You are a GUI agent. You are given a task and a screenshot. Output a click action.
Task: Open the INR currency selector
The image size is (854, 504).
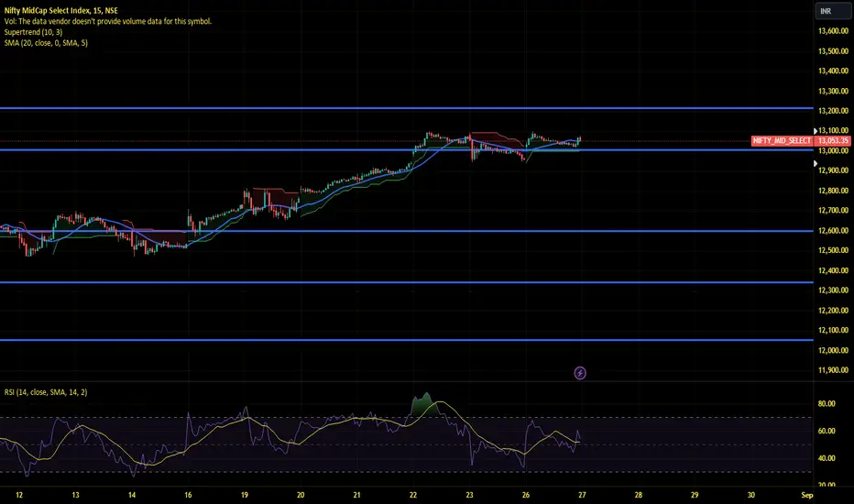(833, 11)
